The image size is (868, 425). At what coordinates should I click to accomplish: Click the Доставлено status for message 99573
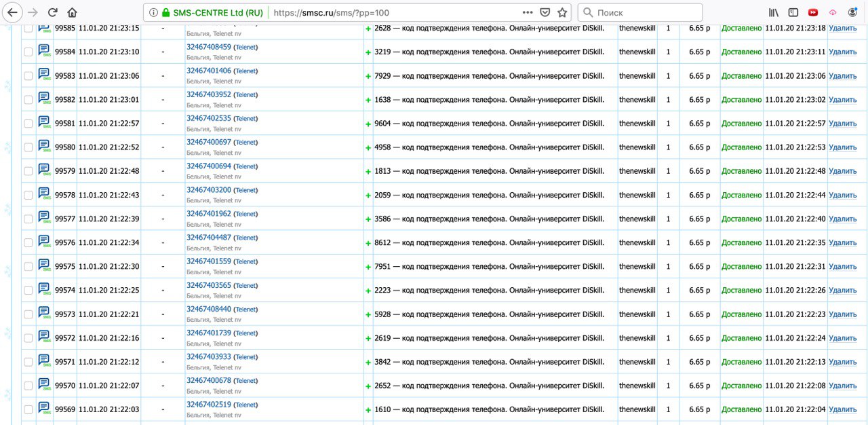741,314
